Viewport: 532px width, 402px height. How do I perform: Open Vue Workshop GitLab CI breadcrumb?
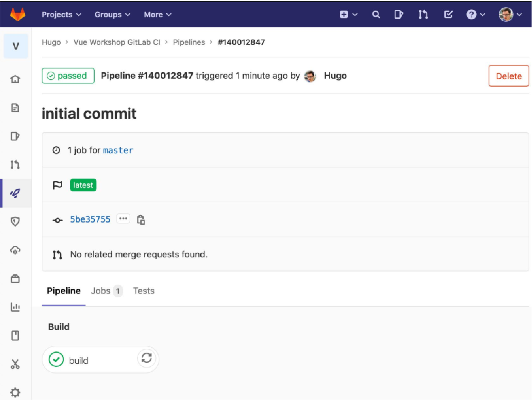117,42
